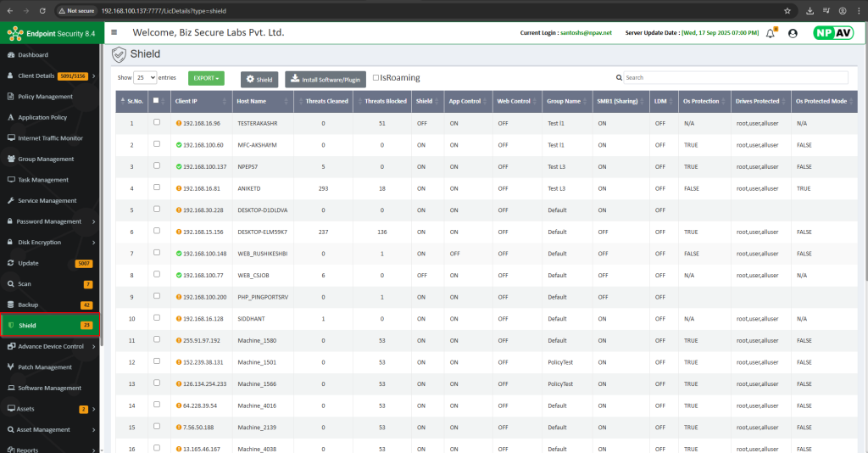Image resolution: width=868 pixels, height=453 pixels.
Task: Tick the checkbox for TESTERAKASHR row
Action: (x=156, y=122)
